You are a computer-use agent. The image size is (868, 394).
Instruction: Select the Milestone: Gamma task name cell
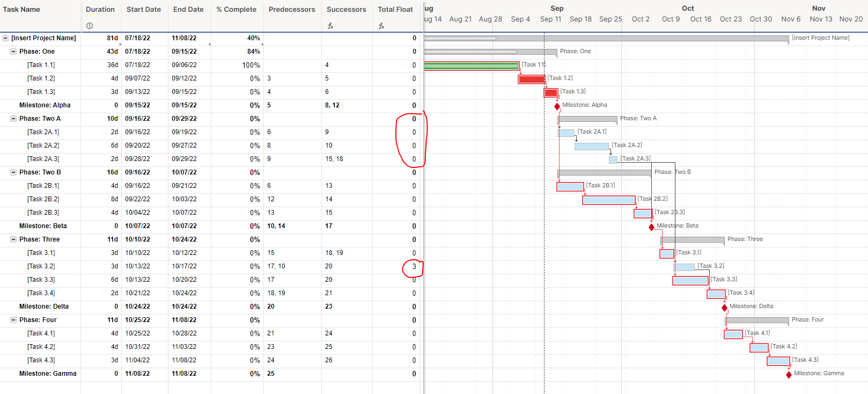pyautogui.click(x=48, y=374)
